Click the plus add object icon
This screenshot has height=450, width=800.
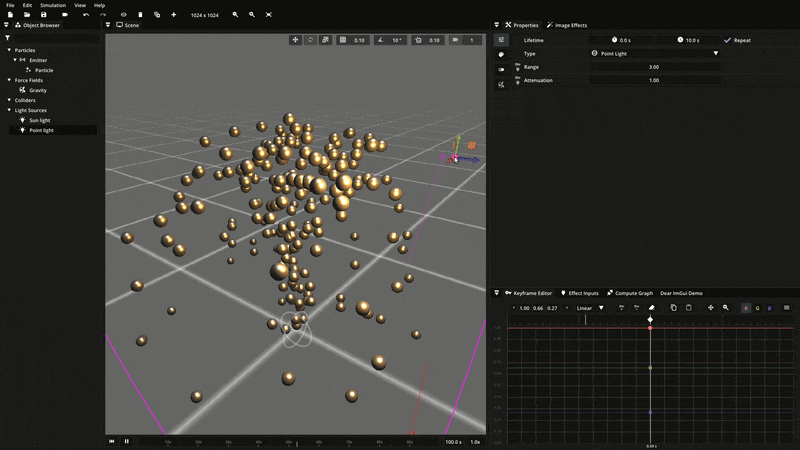[173, 15]
